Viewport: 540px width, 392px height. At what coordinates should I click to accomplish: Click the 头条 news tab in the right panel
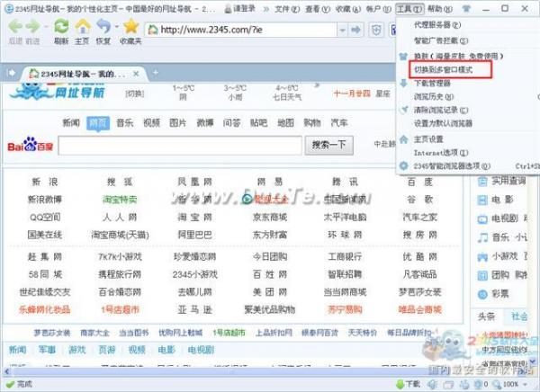click(486, 316)
